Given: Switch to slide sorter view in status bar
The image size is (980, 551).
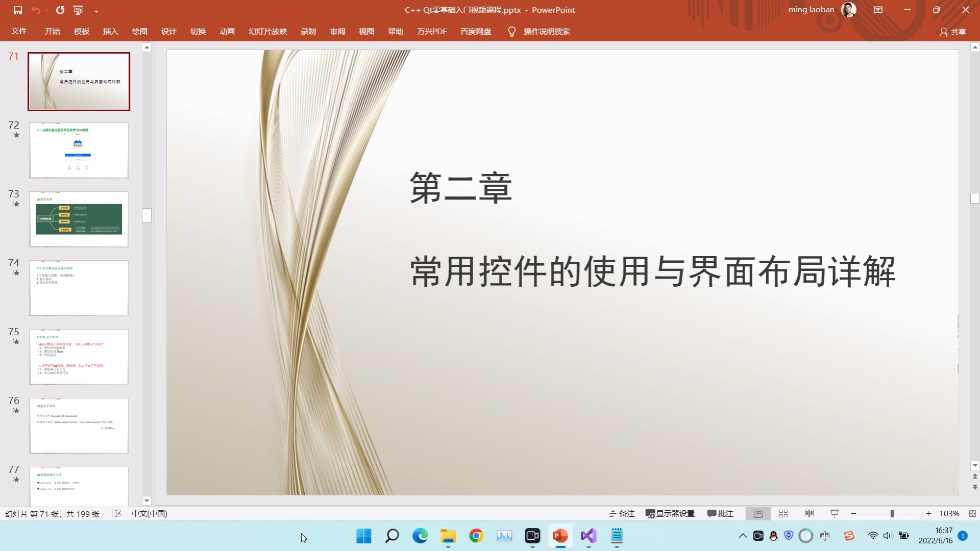Looking at the screenshot, I should coord(783,514).
